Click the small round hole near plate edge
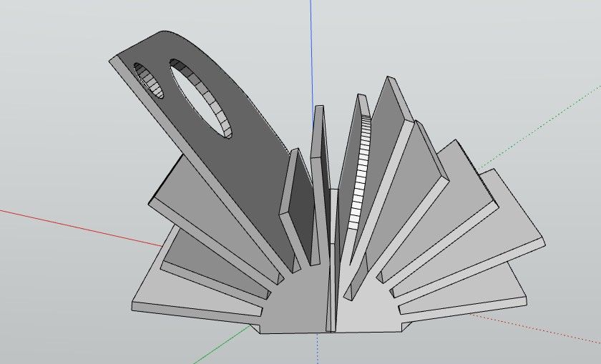 [x=149, y=81]
